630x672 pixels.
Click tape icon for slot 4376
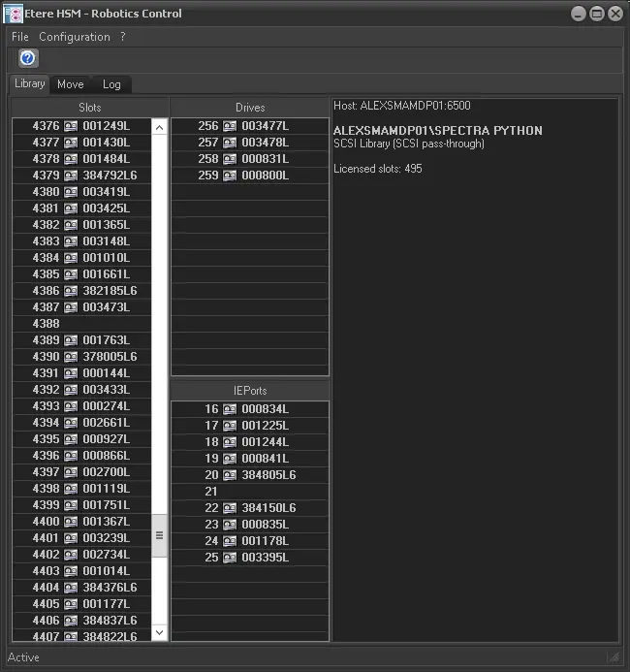(x=71, y=126)
